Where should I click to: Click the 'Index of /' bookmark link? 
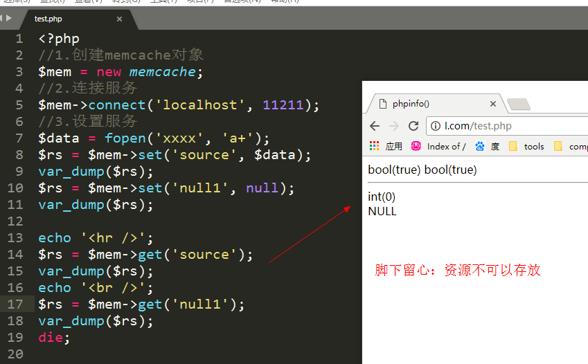click(x=446, y=146)
